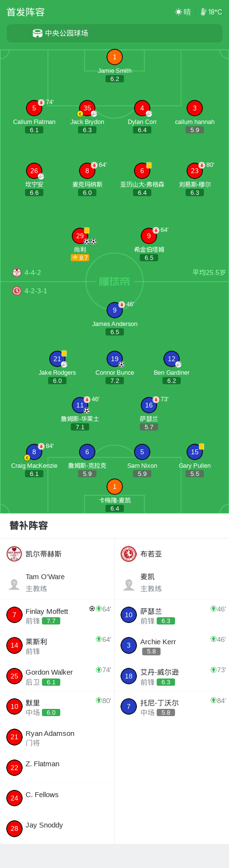Image resolution: width=229 pixels, height=868 pixels.
Task: Tap 尚利 number 29 player badge
Action: tap(80, 236)
